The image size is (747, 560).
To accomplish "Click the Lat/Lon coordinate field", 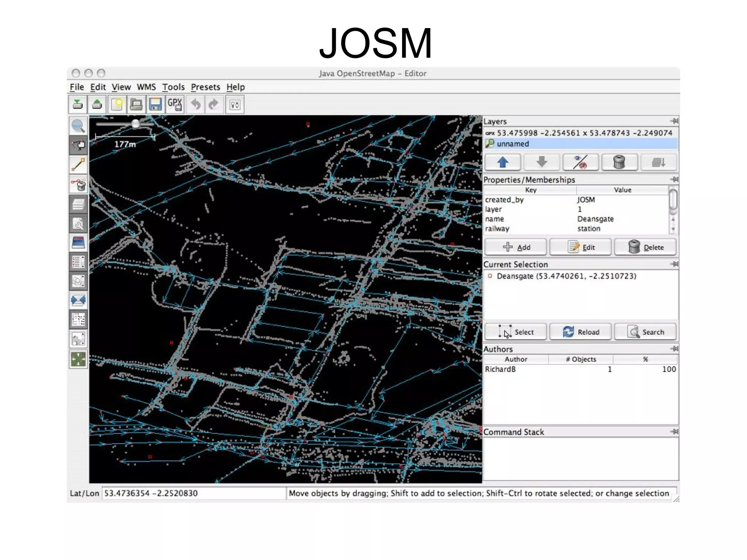I will [x=194, y=494].
